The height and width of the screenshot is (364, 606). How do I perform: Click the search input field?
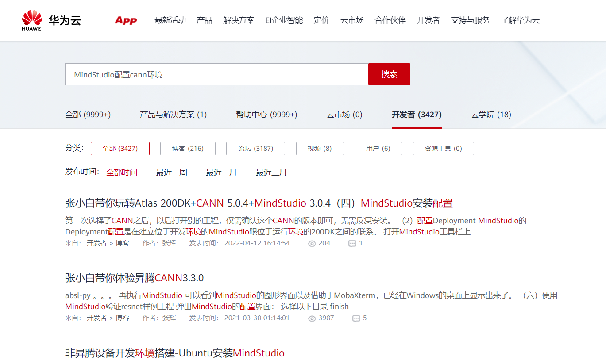point(217,74)
